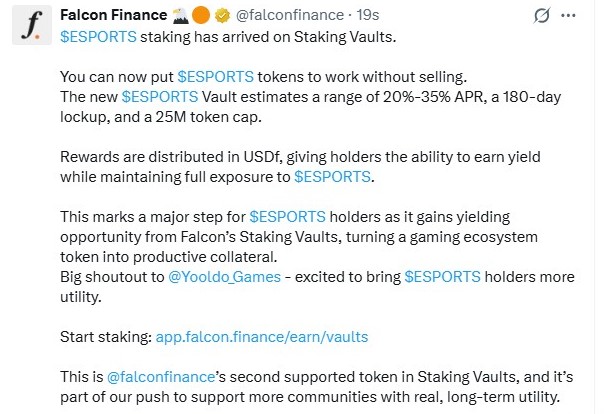Image resolution: width=604 pixels, height=414 pixels.
Task: Click the 'Start staking:' text
Action: [105, 337]
